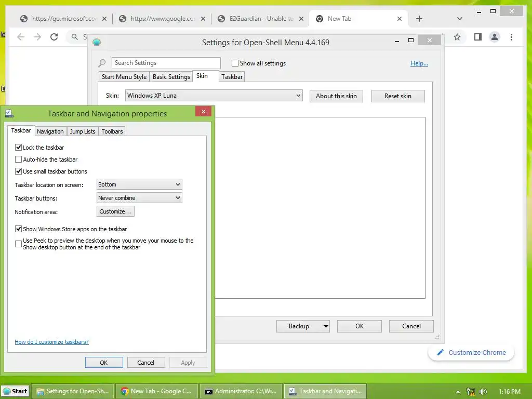Open a new Chrome tab with plus
Viewport: 532px width, 399px height.
[419, 19]
